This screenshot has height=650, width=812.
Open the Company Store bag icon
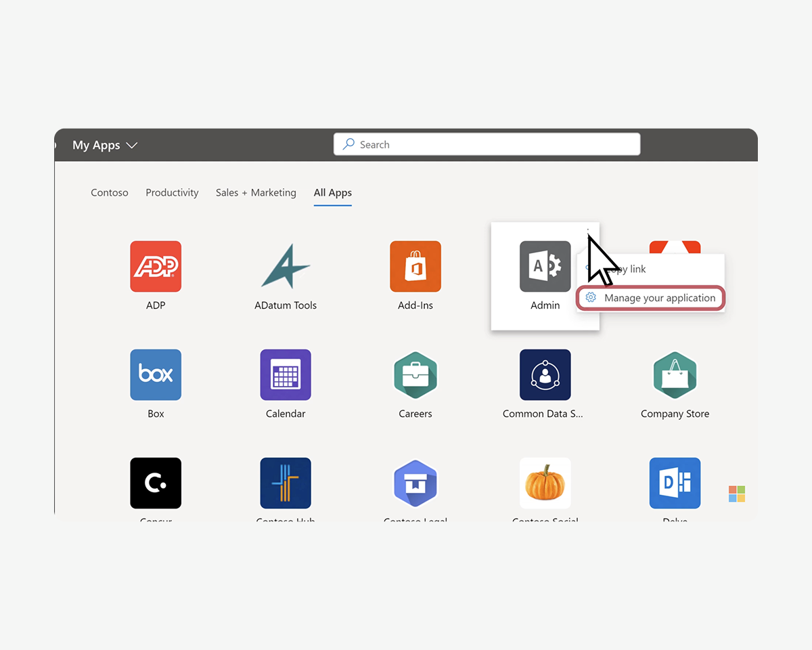coord(675,374)
